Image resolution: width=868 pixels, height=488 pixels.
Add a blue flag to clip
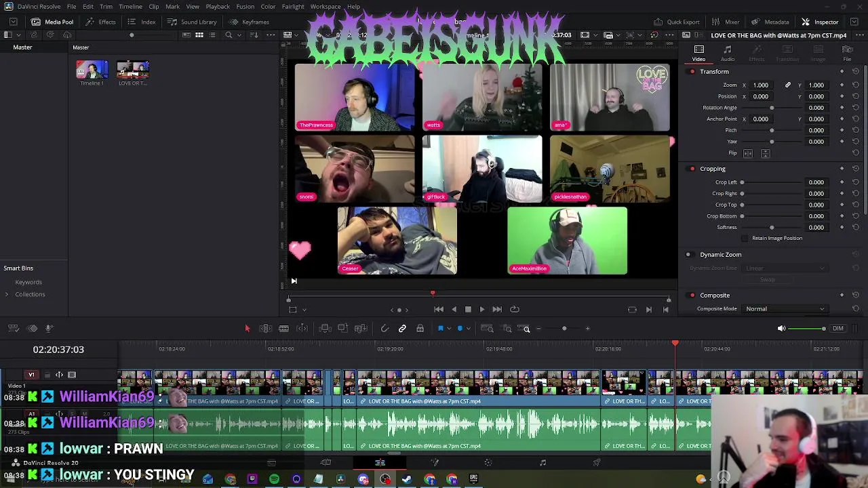pyautogui.click(x=440, y=329)
